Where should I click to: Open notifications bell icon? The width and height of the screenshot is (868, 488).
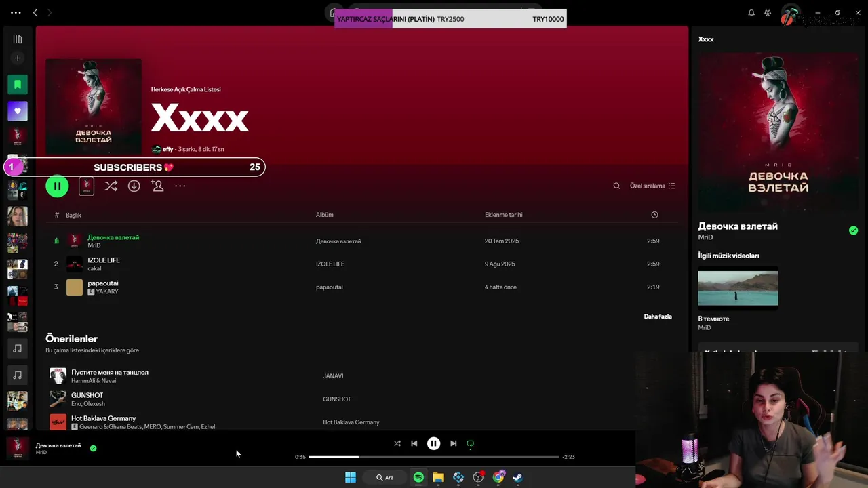tap(751, 12)
